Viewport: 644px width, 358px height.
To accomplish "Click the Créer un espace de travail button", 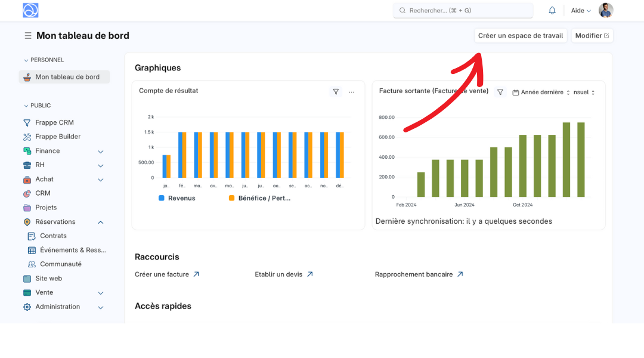I will coord(520,35).
